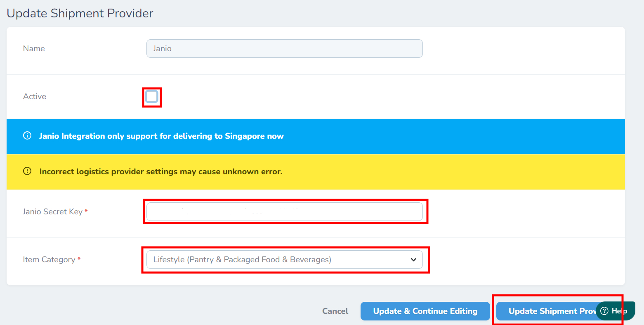Click the Name field containing Janio

coord(284,48)
